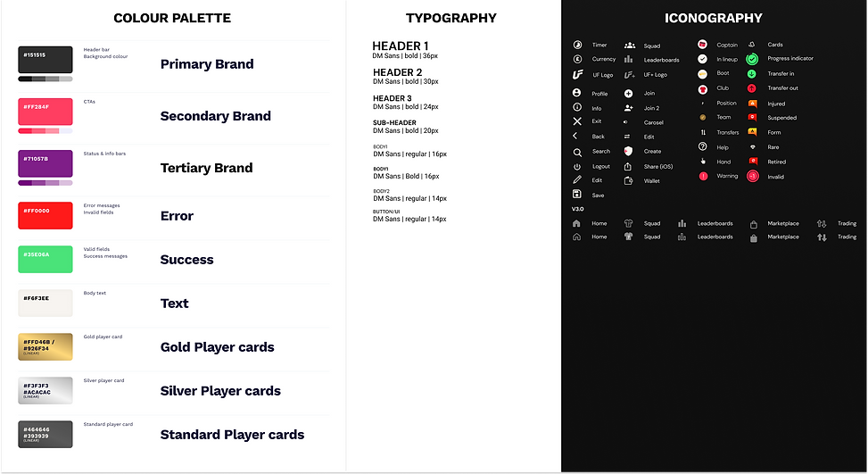Click the #FF284F Secondary Brand swatch
Viewport: 868px width, 474px height.
45,112
